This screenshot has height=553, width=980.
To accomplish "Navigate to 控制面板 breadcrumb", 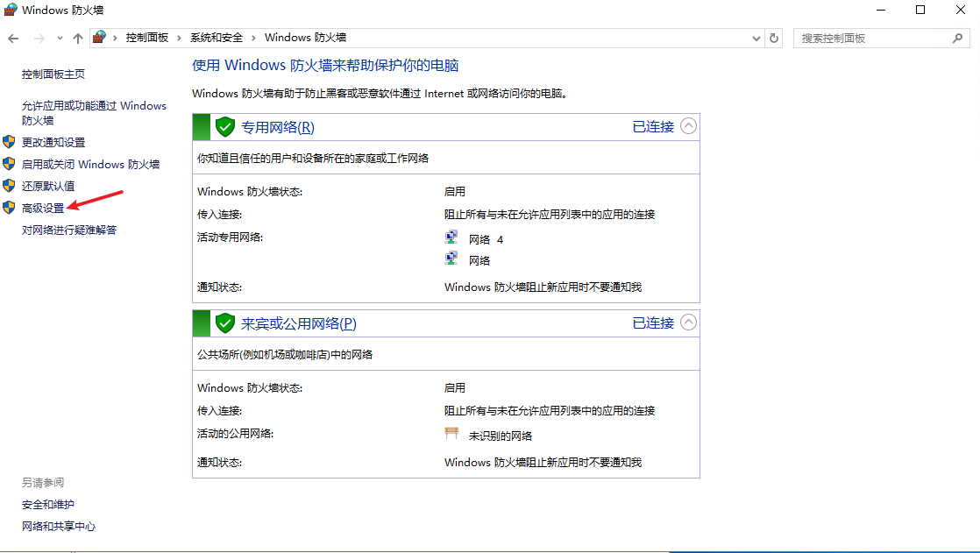I will (x=147, y=38).
